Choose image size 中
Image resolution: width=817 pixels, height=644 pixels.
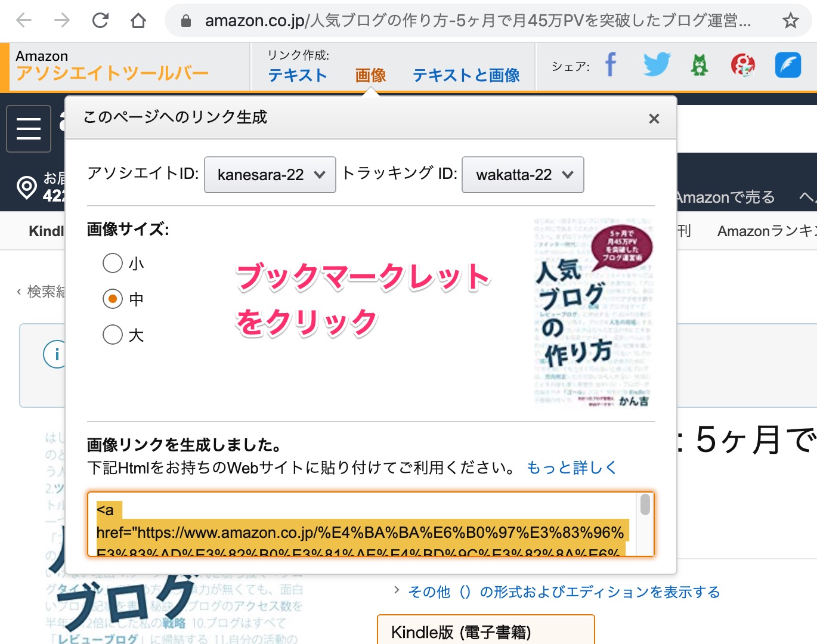pos(113,299)
